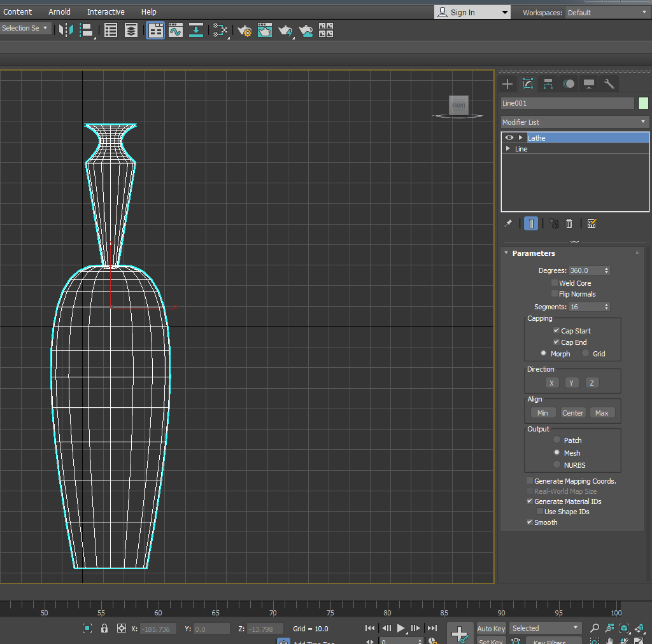The image size is (652, 644).
Task: Open the Arnold menu
Action: 59,12
